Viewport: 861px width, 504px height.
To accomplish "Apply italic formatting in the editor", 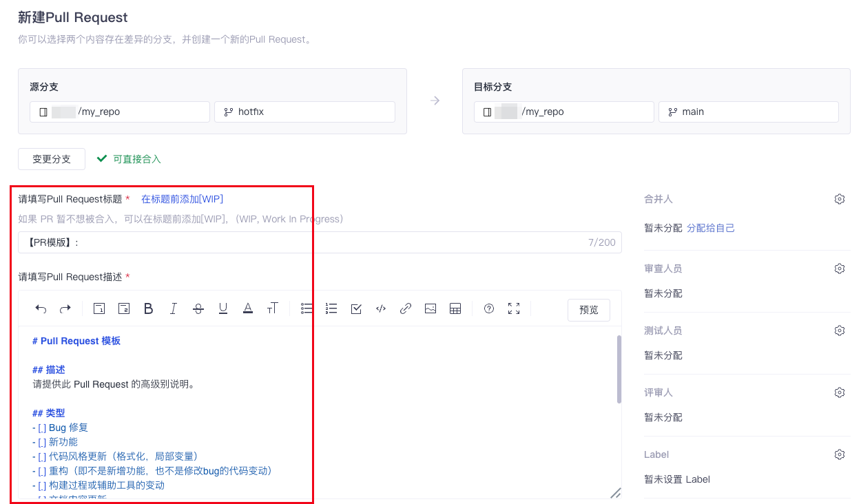I will pyautogui.click(x=174, y=309).
